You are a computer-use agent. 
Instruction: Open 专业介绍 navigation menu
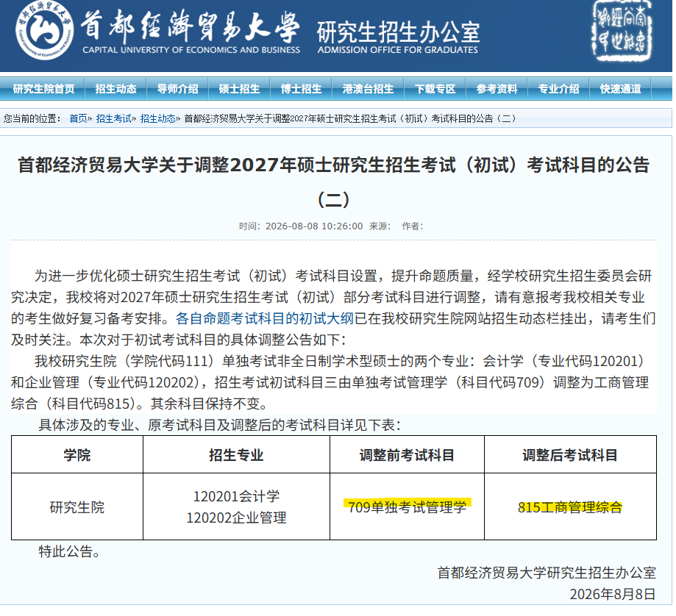pyautogui.click(x=558, y=89)
